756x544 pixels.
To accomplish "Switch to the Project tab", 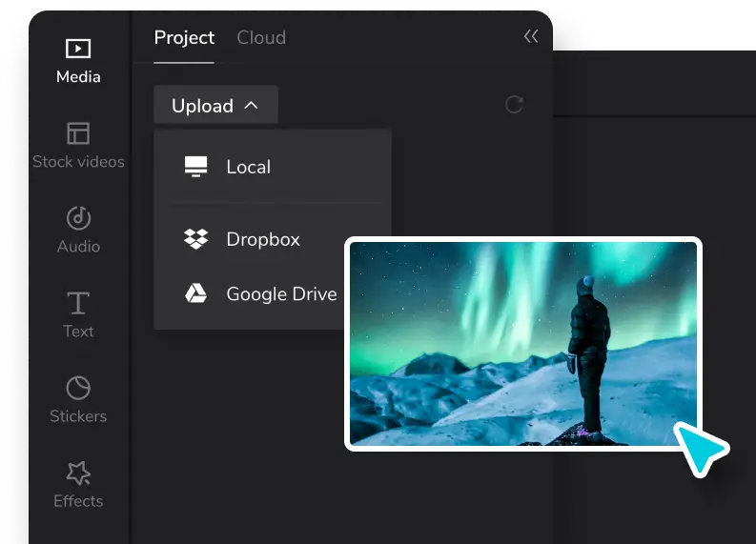I will tap(184, 38).
